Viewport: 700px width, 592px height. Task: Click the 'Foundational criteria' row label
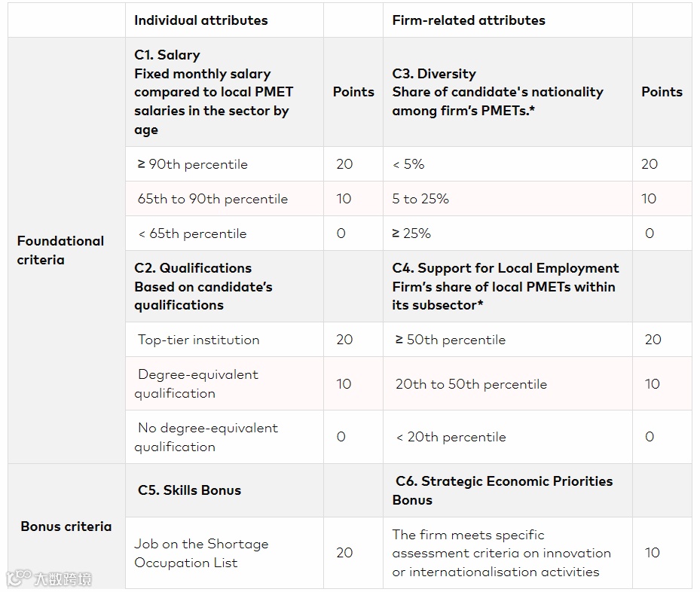(61, 250)
